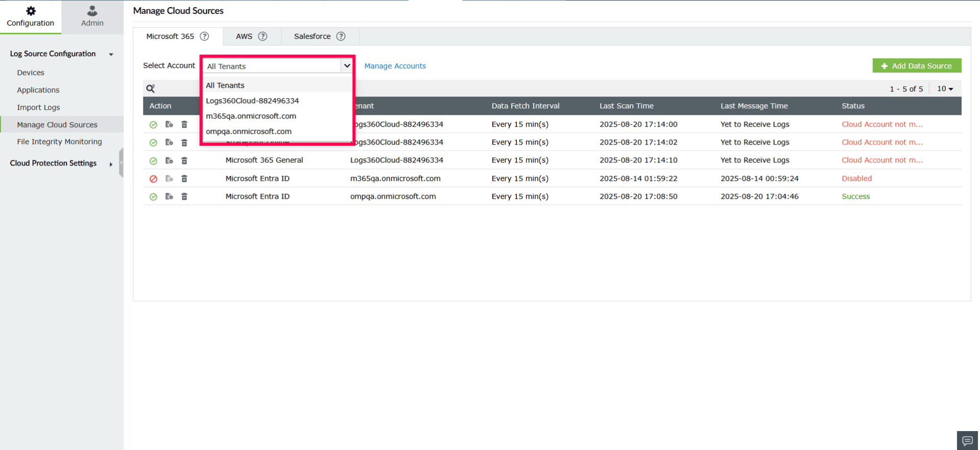Disable the Microsoft 365 General data source
This screenshot has height=450, width=980.
[153, 161]
